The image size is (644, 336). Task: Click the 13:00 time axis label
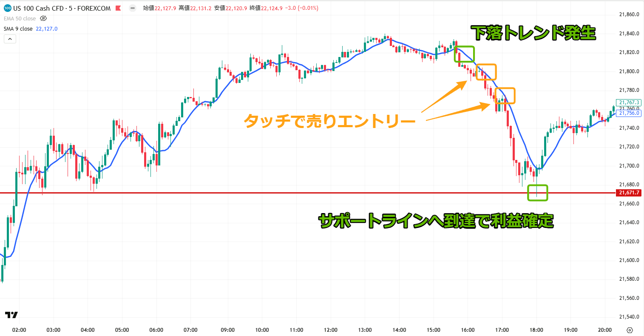pos(365,330)
